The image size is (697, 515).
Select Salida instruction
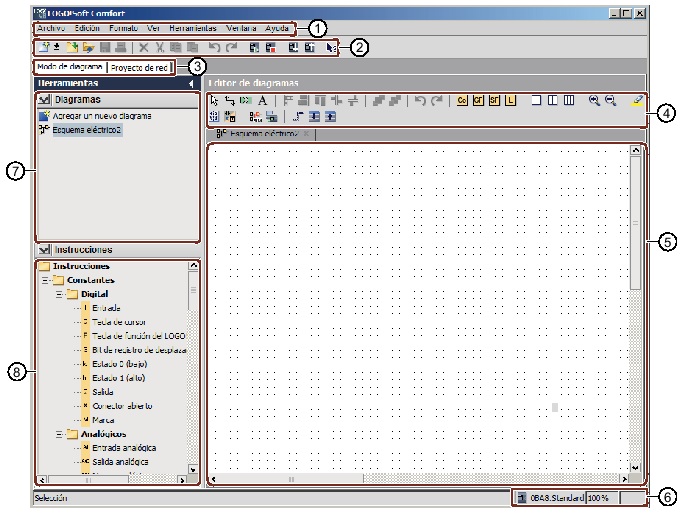[x=103, y=392]
